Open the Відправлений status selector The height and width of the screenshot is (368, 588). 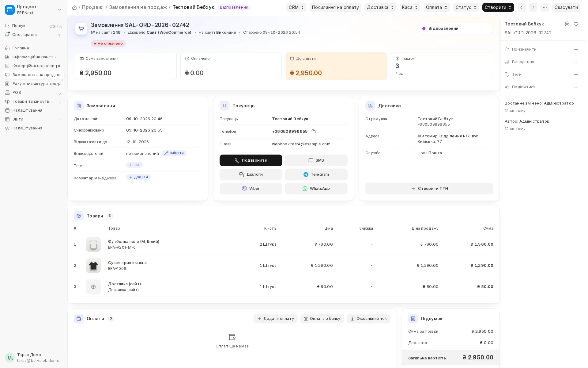[x=455, y=29]
